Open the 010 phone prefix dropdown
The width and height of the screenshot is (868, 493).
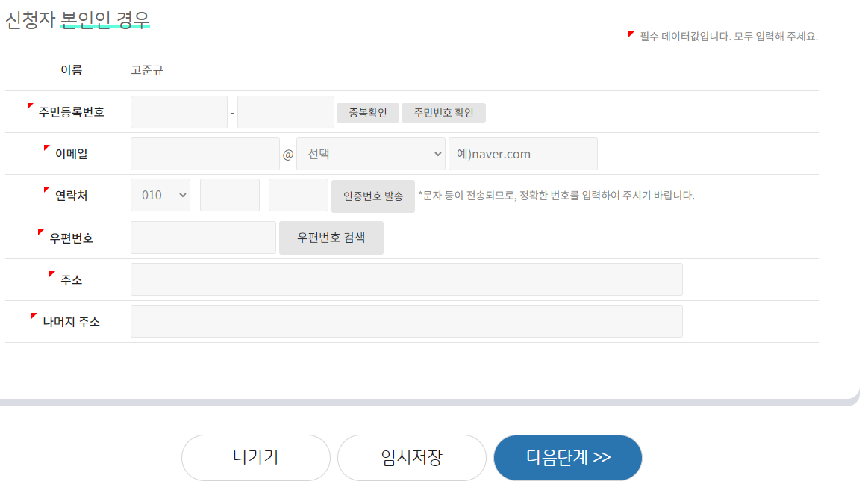tap(160, 195)
